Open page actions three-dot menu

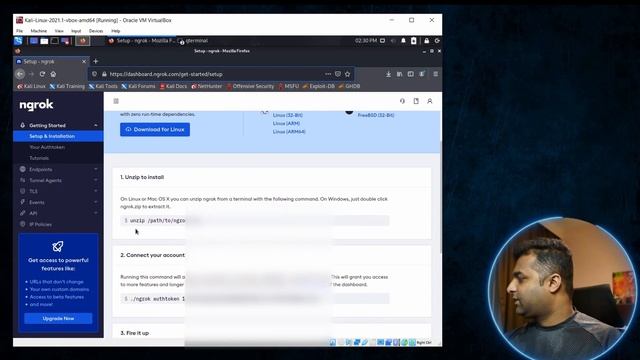(x=328, y=74)
